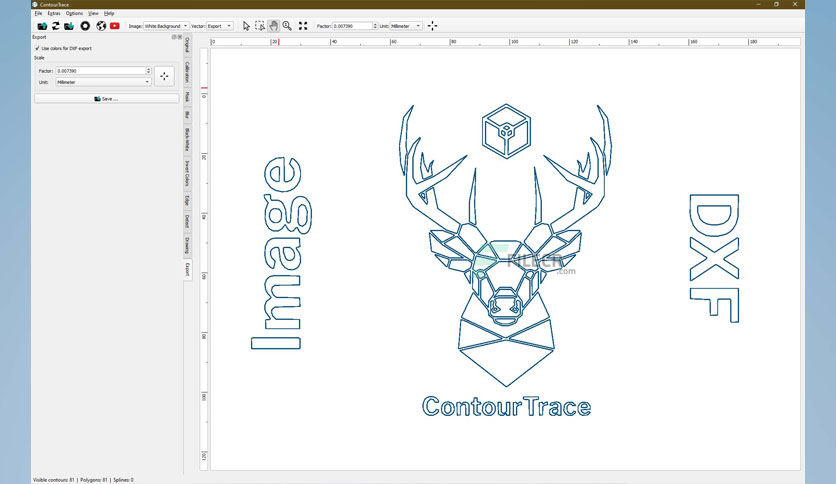Open the View menu
The height and width of the screenshot is (484, 836).
point(93,13)
